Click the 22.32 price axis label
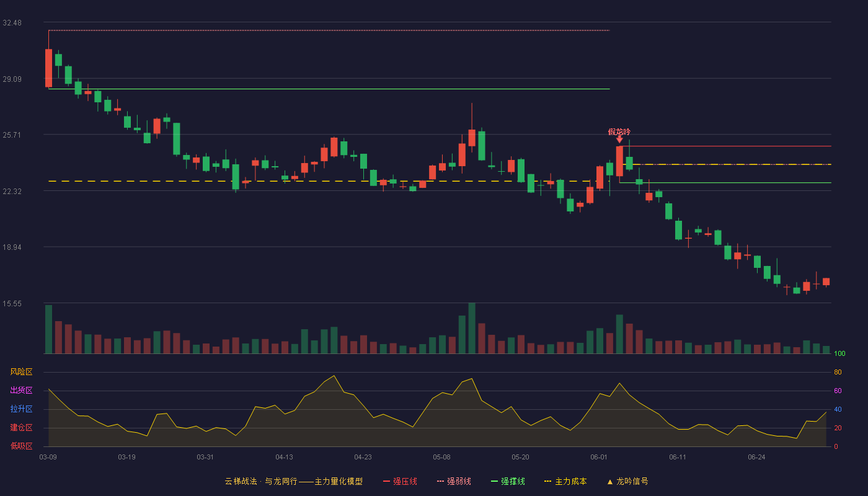 pos(12,192)
